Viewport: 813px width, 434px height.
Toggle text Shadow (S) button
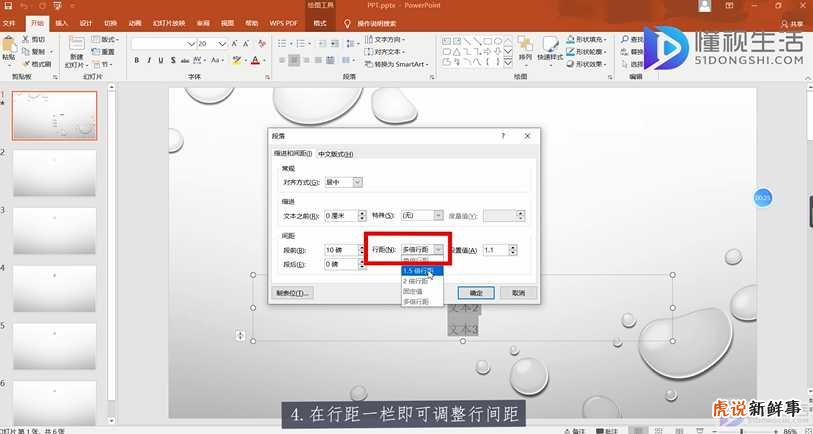click(173, 61)
